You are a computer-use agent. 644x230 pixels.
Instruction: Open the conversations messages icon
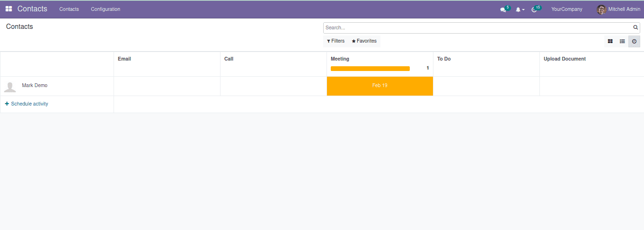503,9
